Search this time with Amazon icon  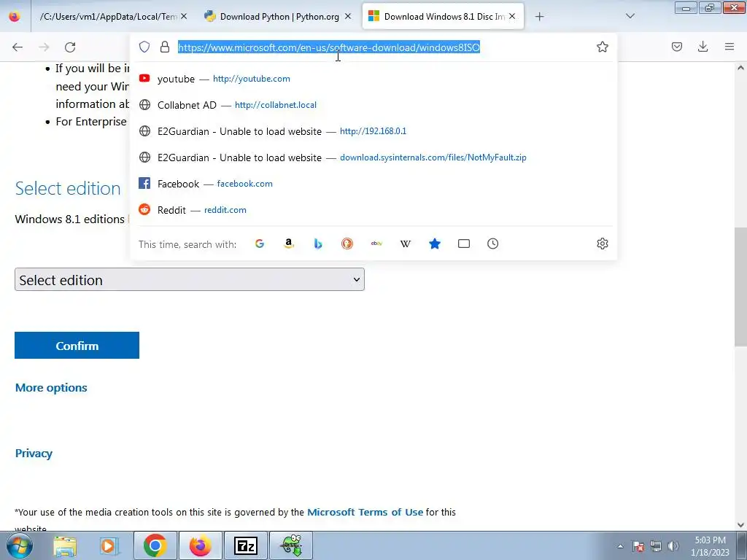[x=289, y=244]
